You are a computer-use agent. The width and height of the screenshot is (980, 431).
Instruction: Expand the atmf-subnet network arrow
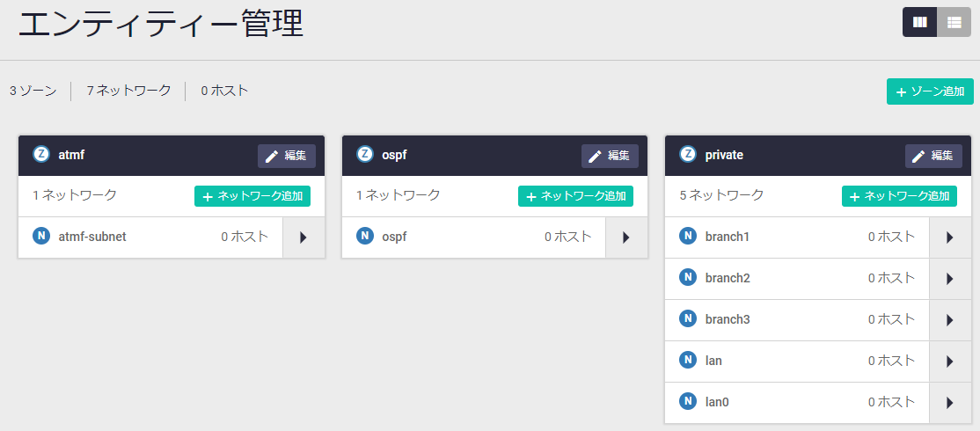pyautogui.click(x=303, y=237)
